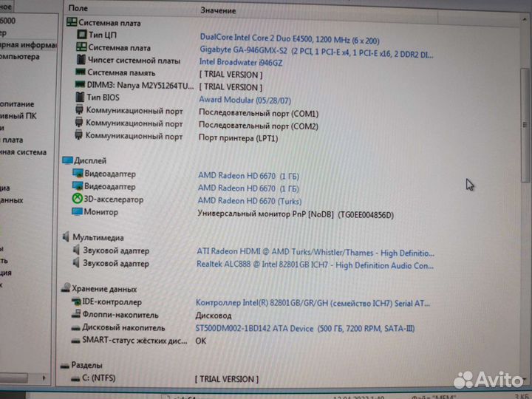Select the Системная плата tree item on the left
Screen dimensions: 532x399
(12, 140)
